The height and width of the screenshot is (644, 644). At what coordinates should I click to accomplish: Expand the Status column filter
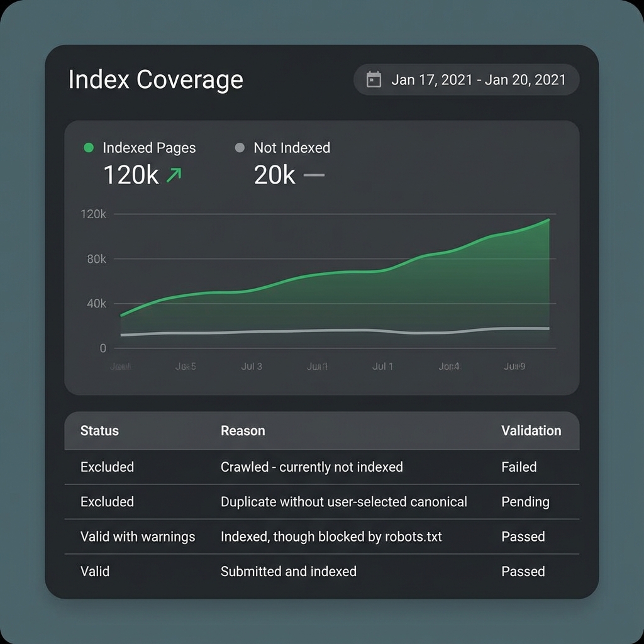(99, 431)
